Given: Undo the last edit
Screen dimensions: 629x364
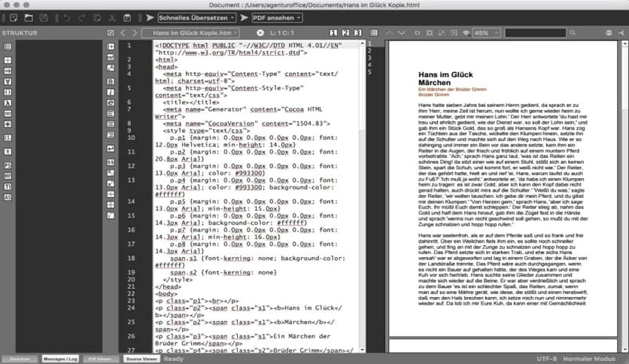Looking at the screenshot, I should (67, 17).
